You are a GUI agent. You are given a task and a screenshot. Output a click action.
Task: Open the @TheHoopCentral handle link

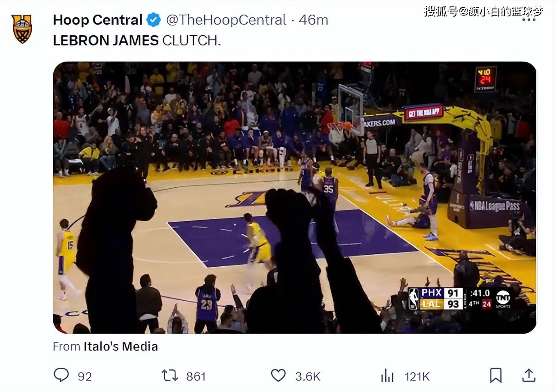226,20
